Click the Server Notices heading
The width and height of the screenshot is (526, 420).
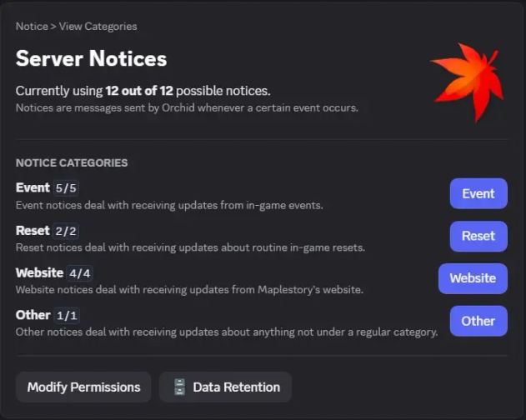pos(91,58)
